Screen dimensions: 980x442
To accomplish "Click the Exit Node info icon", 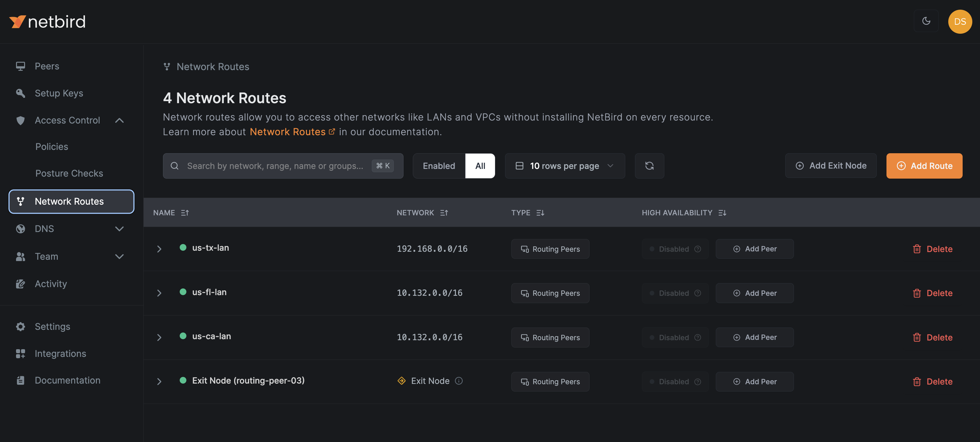I will pos(458,381).
